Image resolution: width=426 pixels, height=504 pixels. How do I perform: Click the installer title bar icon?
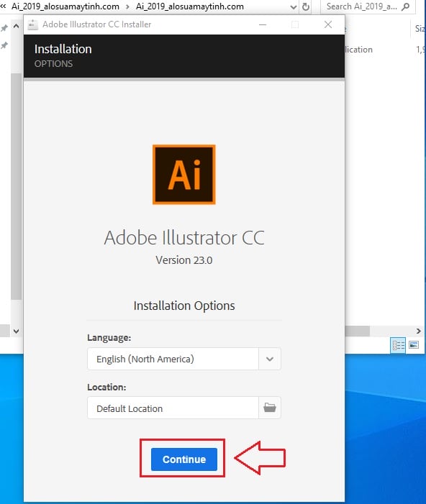32,24
